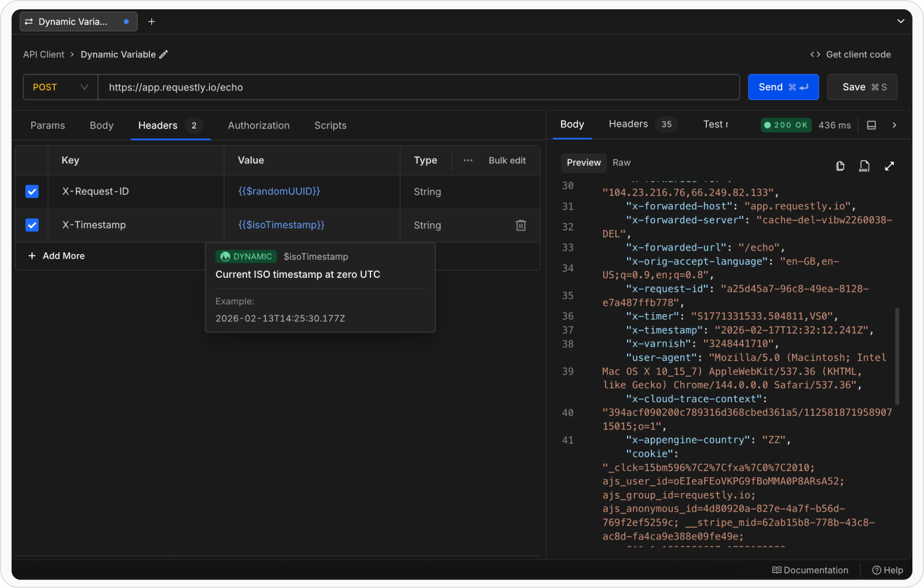Click the download raw response icon

[864, 166]
